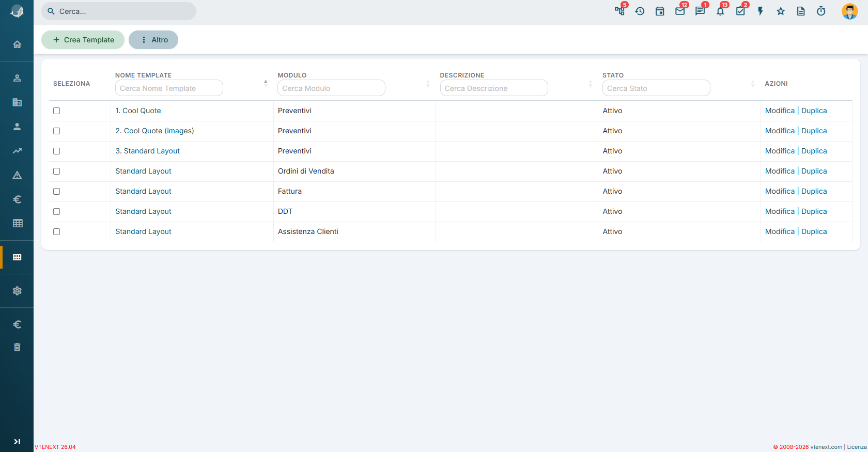Open the document page icon in top bar
Image resolution: width=868 pixels, height=452 pixels.
(801, 11)
